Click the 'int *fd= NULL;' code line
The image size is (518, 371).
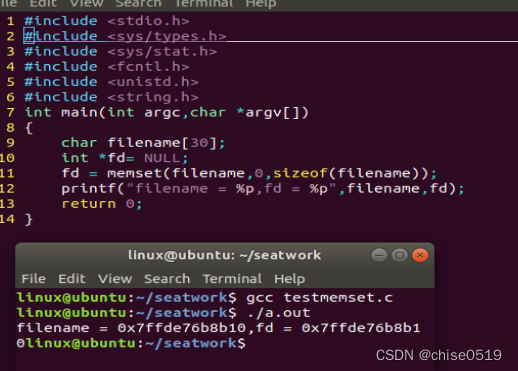coord(125,158)
